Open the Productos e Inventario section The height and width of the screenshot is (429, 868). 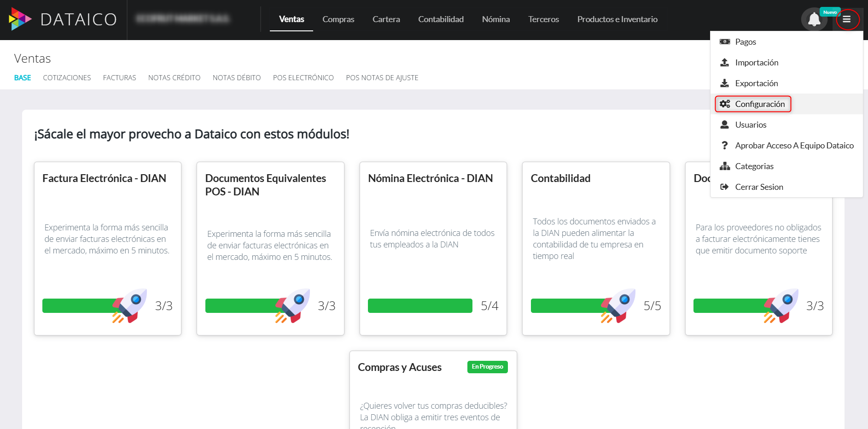point(617,19)
